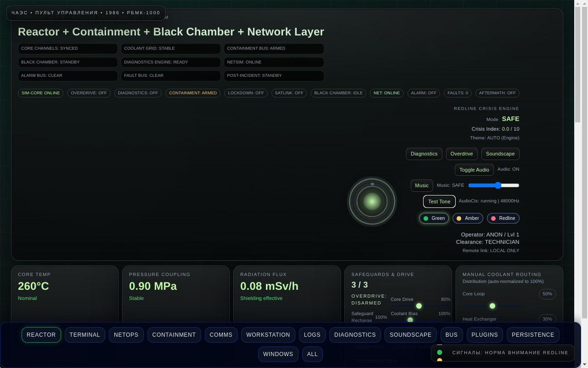The height and width of the screenshot is (368, 588).
Task: Click the green status dot in the СИГНАЛЫ bar
Action: point(440,352)
